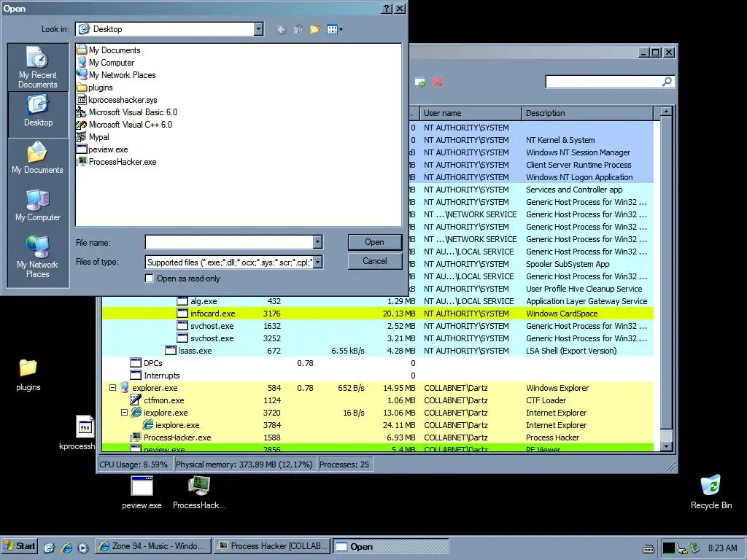The image size is (747, 560).
Task: Select ProcessHacker.exe in the file list
Action: point(117,162)
